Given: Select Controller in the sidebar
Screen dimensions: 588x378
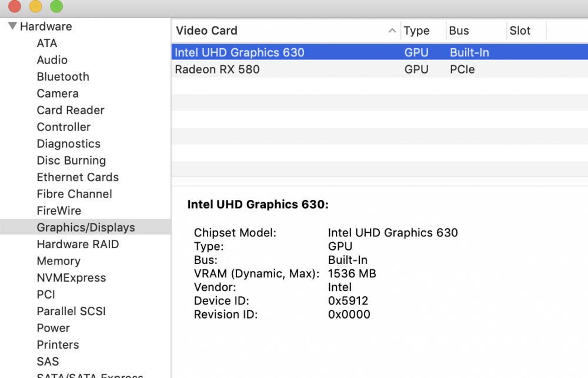Looking at the screenshot, I should point(64,127).
